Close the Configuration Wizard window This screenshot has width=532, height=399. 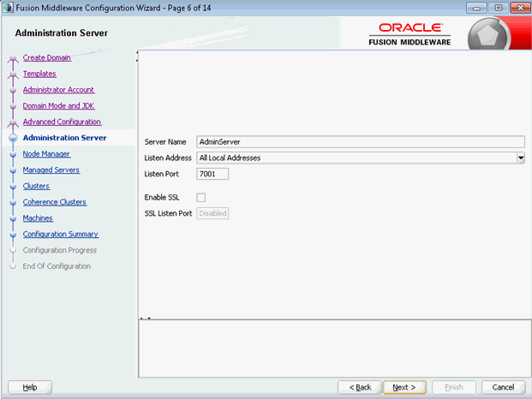tap(520, 8)
